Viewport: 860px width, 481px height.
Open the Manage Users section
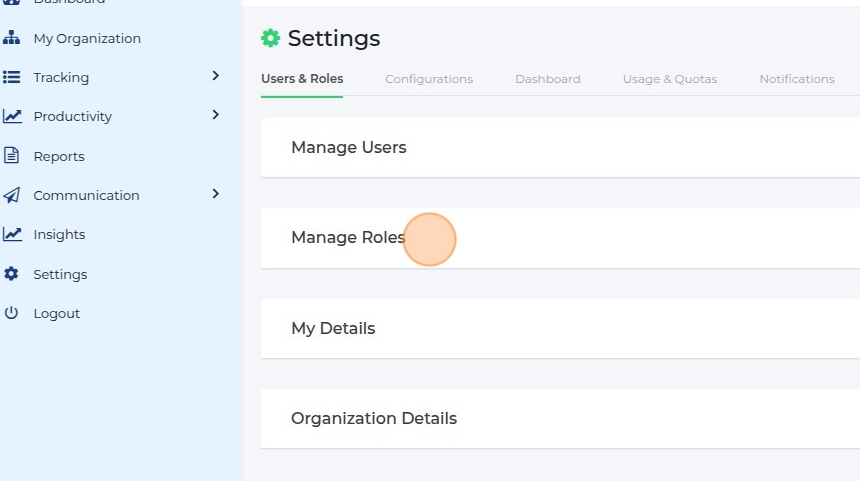[349, 148]
